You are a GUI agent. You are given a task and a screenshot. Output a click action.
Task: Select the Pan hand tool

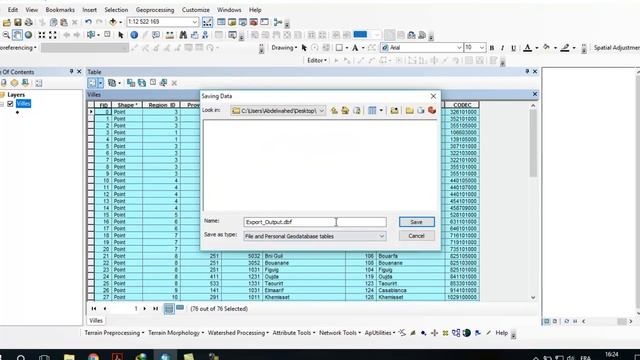17,35
